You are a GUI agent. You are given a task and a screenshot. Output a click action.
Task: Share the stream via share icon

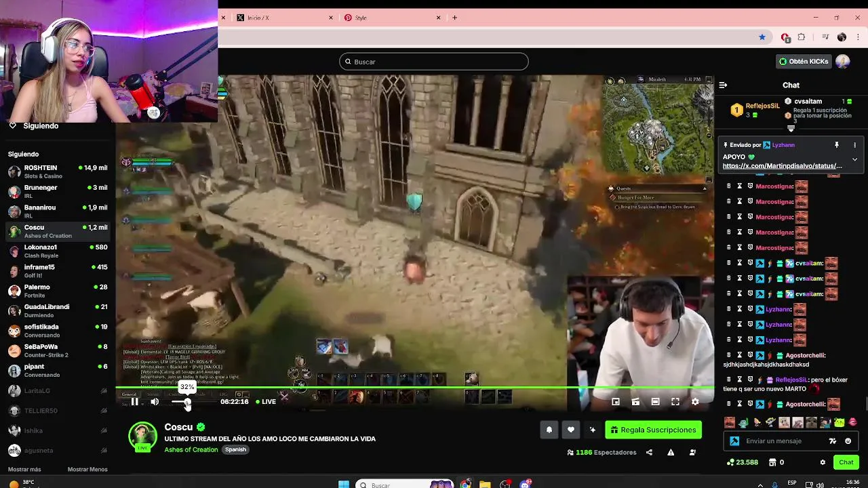649,453
